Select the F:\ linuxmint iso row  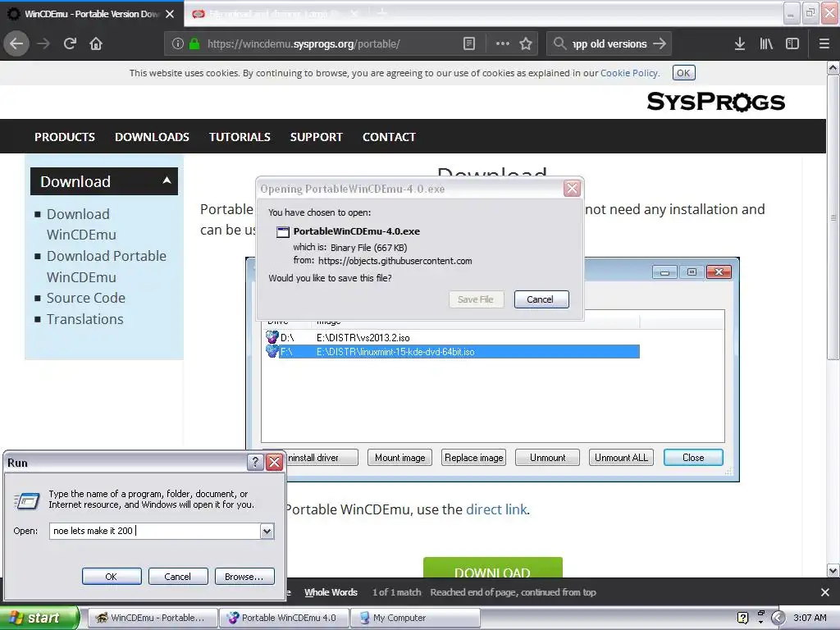(x=452, y=352)
